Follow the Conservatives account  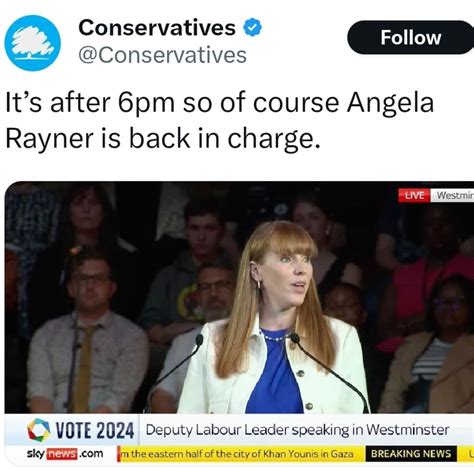(410, 37)
